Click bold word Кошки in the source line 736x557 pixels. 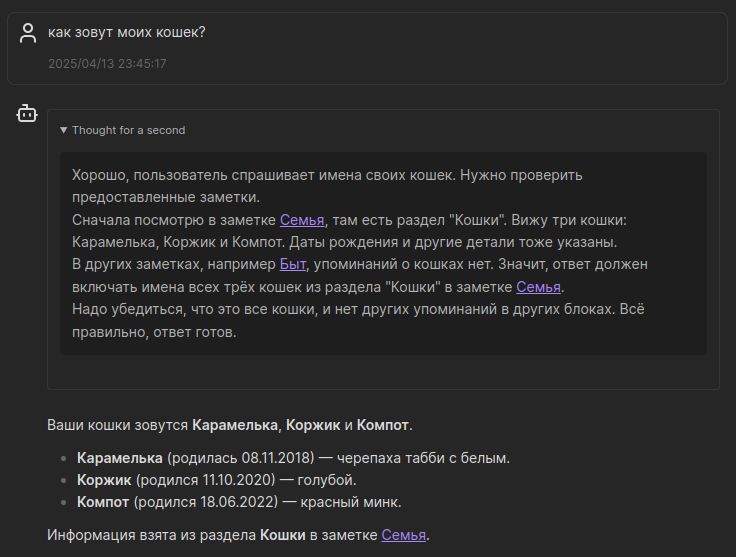[x=283, y=535]
